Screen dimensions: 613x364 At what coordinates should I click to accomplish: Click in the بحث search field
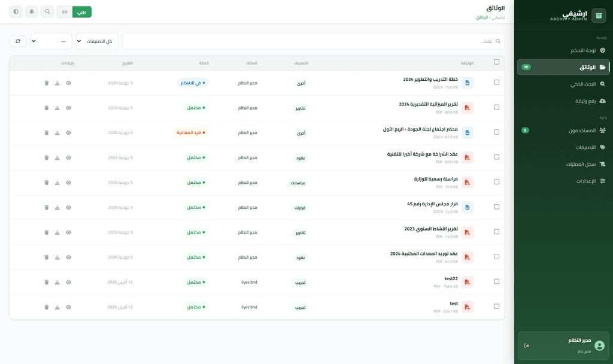314,41
